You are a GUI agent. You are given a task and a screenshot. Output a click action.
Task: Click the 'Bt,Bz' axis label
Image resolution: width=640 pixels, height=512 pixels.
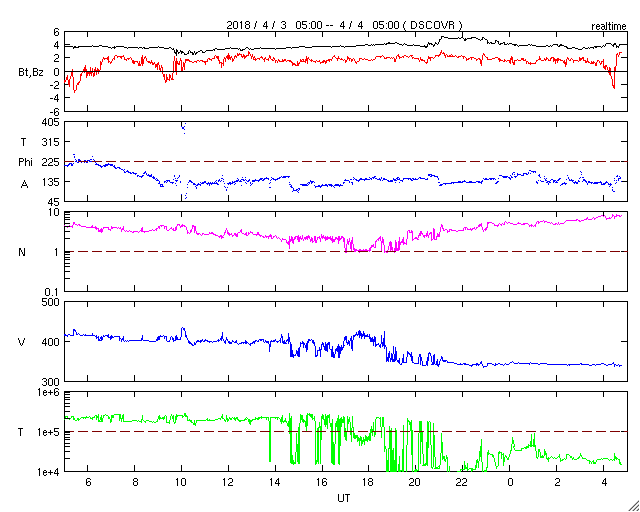(31, 74)
